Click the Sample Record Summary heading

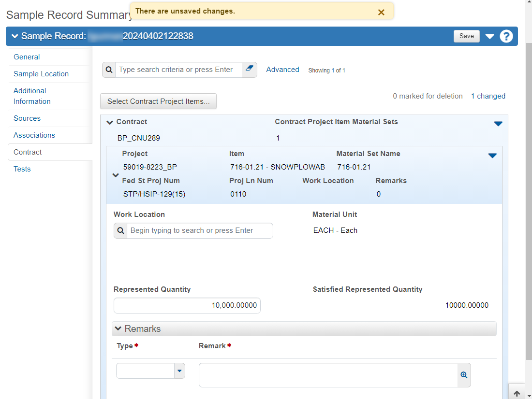pos(69,15)
